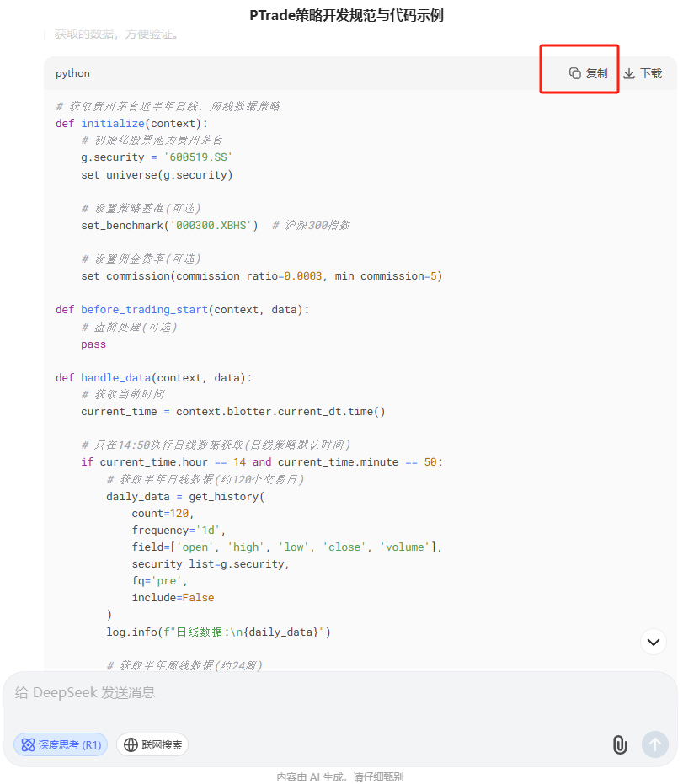Click the count=120 parameter line
The width and height of the screenshot is (699, 784).
click(163, 514)
